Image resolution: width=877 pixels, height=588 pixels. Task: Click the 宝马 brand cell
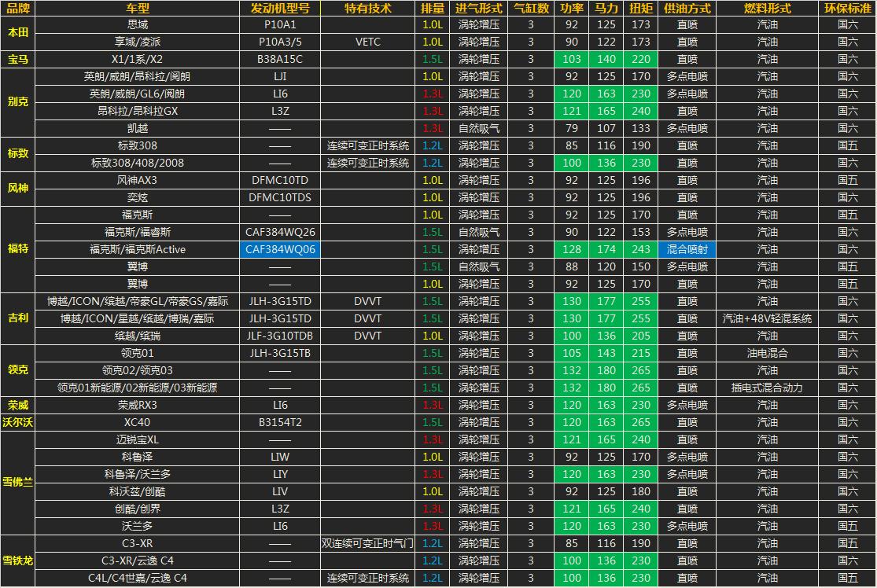(x=18, y=59)
